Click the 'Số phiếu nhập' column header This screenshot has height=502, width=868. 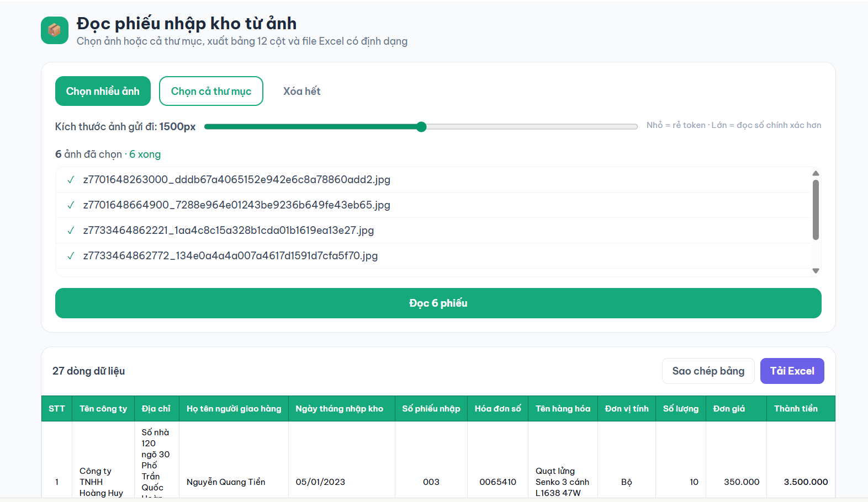431,409
